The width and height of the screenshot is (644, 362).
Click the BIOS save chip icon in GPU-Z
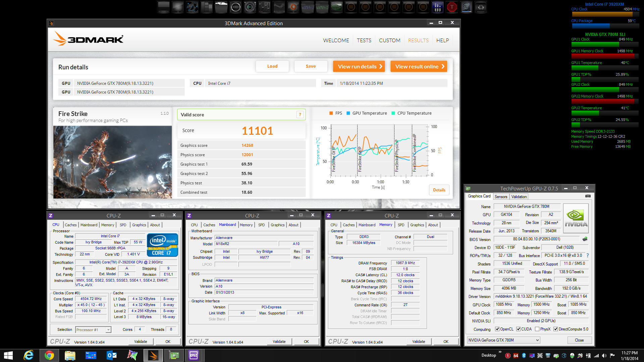585,239
